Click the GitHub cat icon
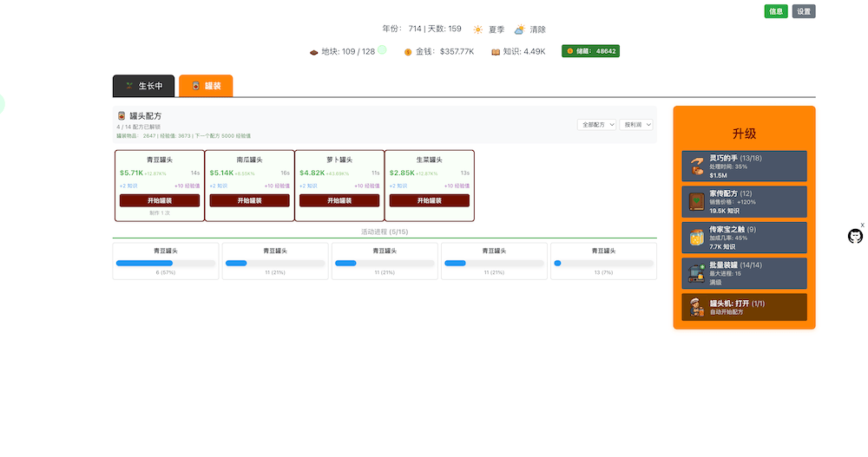 pos(855,237)
